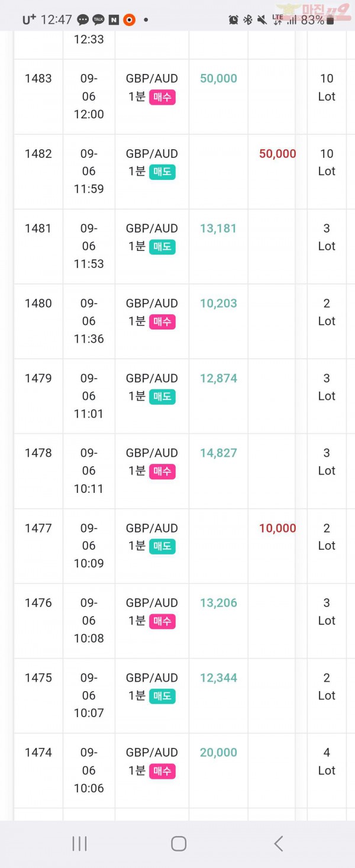This screenshot has width=355, height=868.
Task: Tap the red 50,000 loss amount
Action: click(277, 154)
